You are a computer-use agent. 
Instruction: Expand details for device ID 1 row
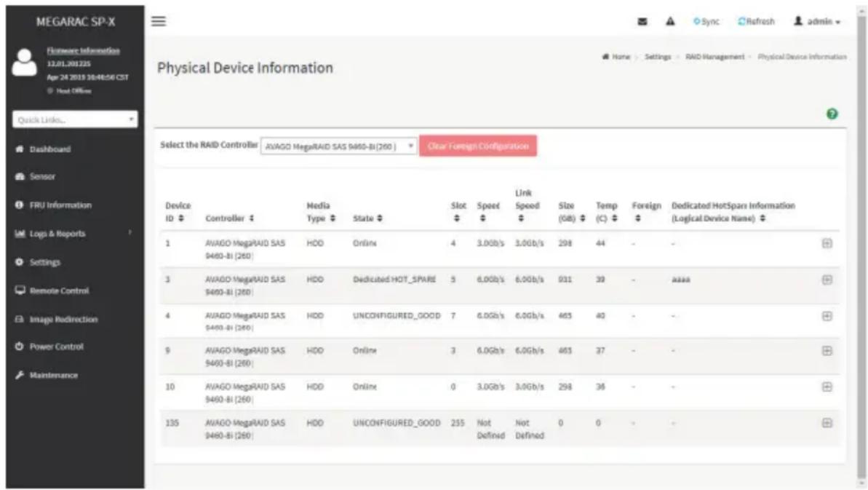(x=827, y=244)
